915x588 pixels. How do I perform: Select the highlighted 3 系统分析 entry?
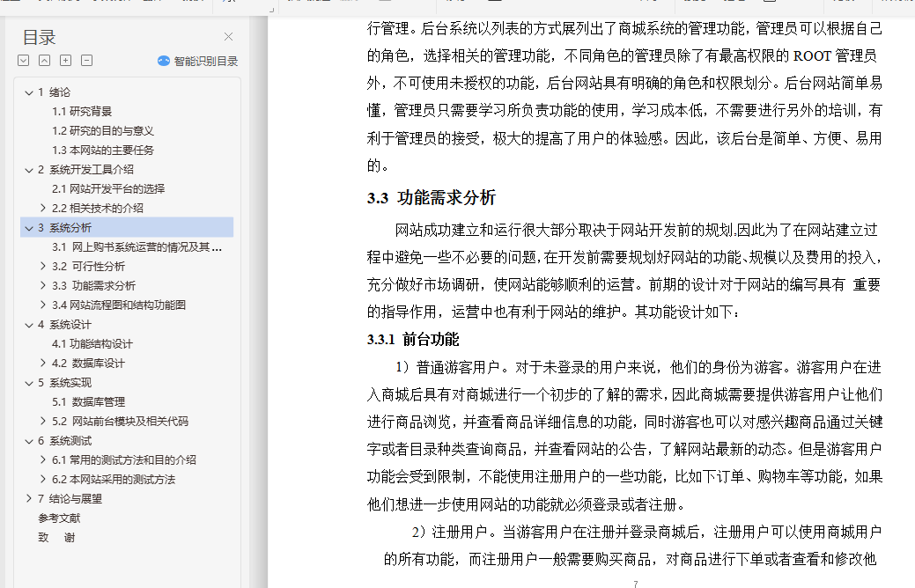127,227
